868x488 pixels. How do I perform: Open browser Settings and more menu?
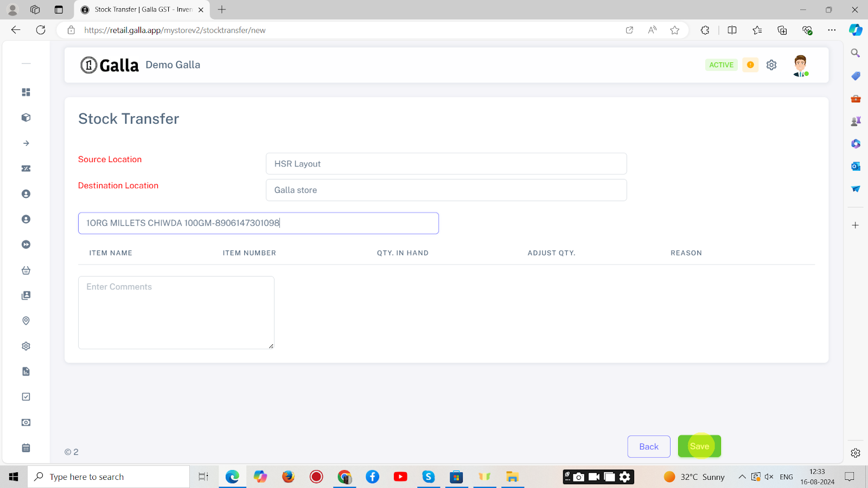[x=832, y=30]
